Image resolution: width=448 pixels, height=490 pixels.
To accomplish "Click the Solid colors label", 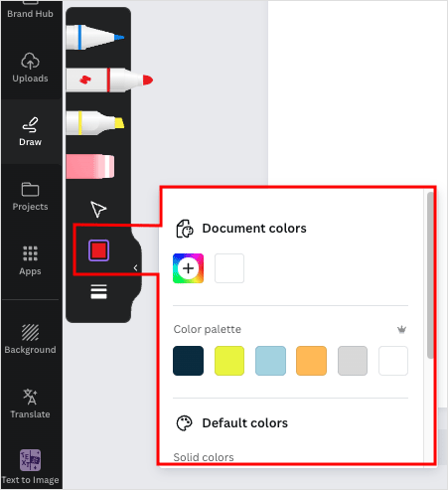I will [x=204, y=457].
